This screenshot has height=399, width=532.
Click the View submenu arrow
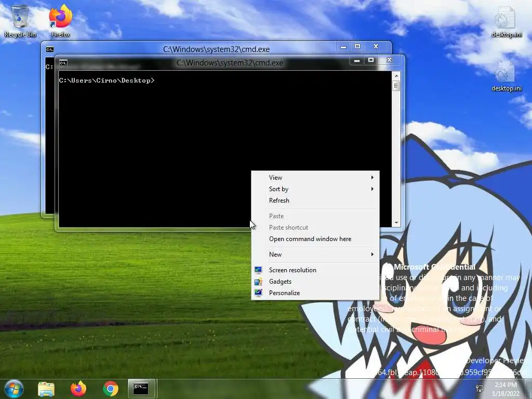coord(372,178)
